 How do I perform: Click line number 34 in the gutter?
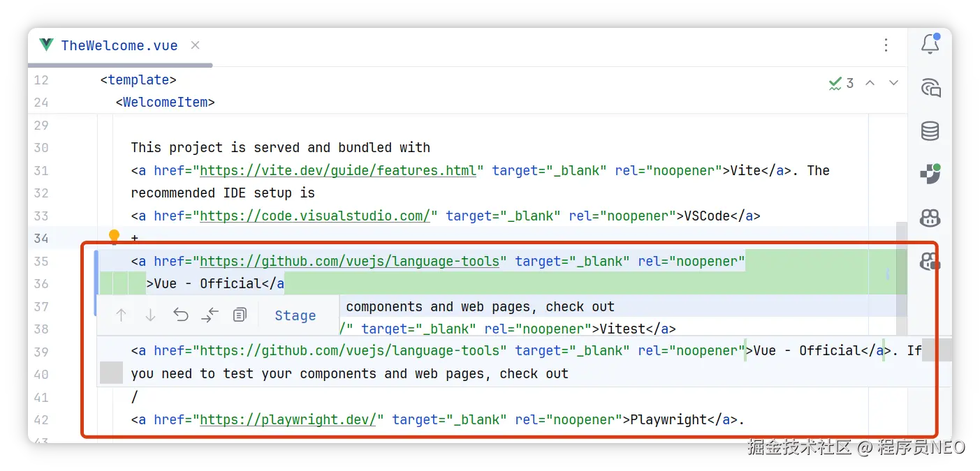click(41, 238)
